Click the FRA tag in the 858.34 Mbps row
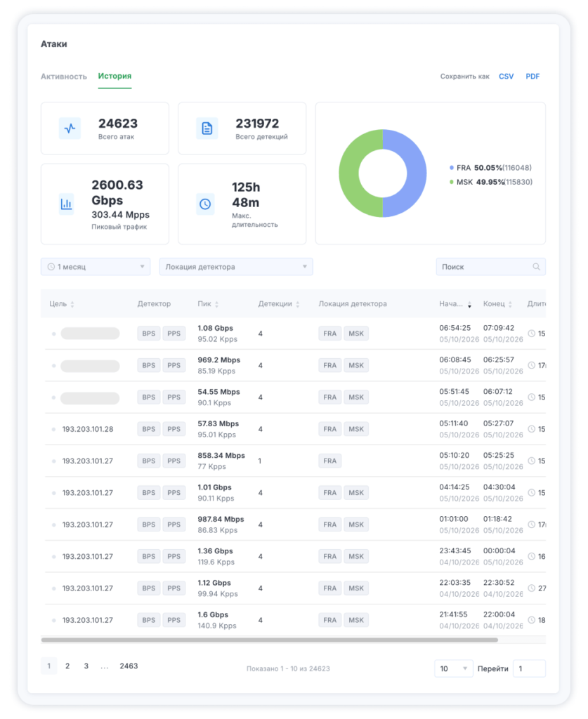This screenshot has width=588, height=719. 329,461
